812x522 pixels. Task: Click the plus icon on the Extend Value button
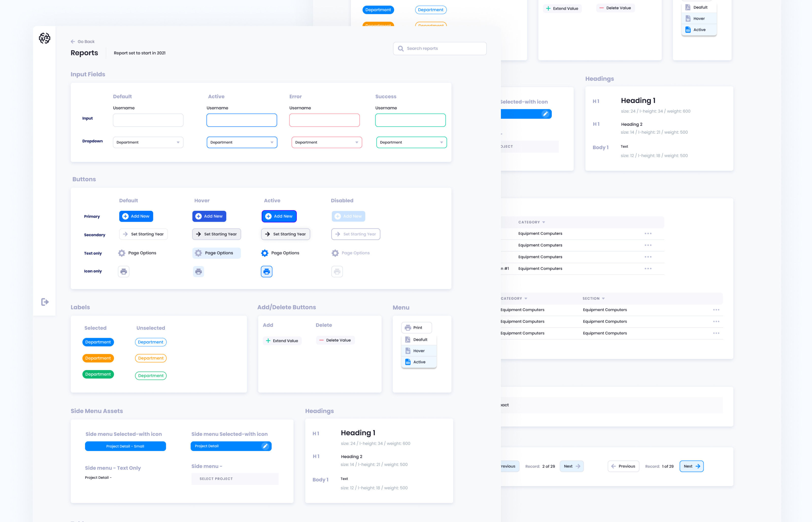[x=268, y=341]
